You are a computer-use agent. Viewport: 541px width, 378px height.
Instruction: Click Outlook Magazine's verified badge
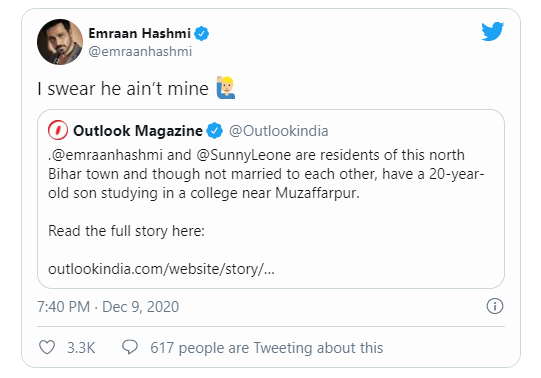pyautogui.click(x=215, y=131)
